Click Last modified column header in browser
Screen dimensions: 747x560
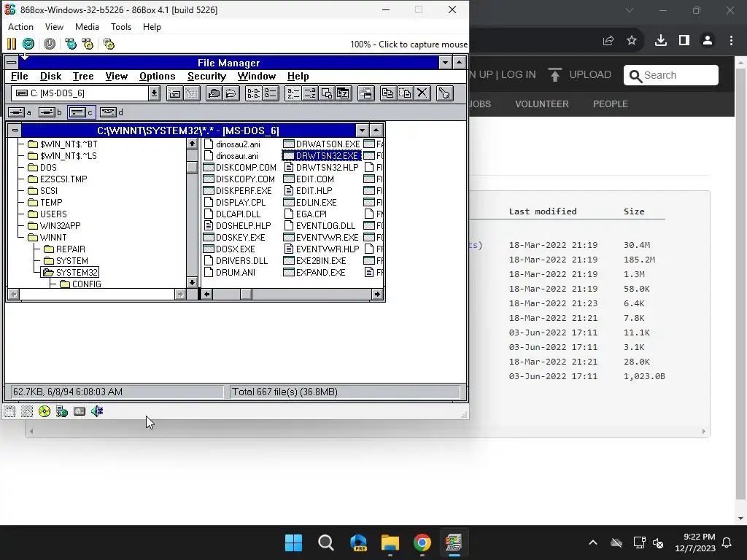543,211
